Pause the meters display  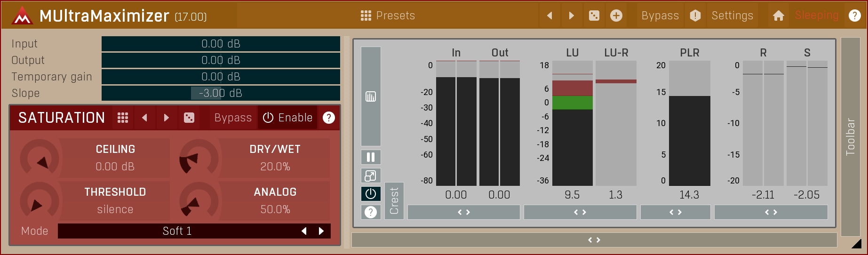(x=371, y=157)
